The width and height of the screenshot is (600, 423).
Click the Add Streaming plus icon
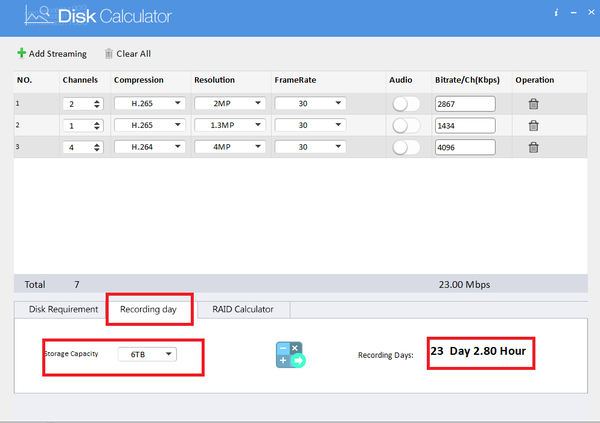point(21,53)
